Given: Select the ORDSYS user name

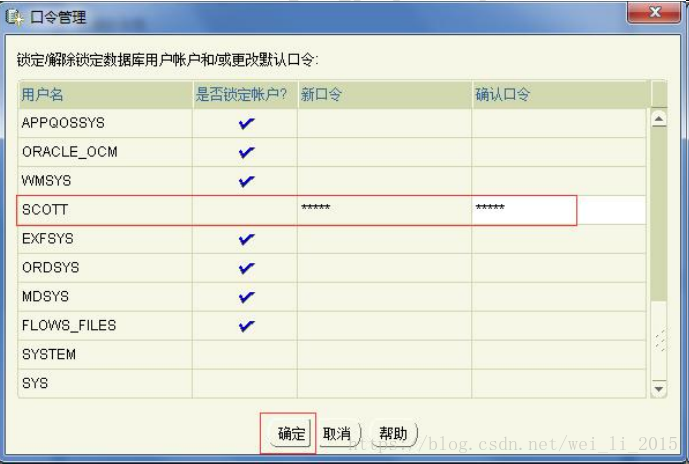Looking at the screenshot, I should click(x=51, y=268).
